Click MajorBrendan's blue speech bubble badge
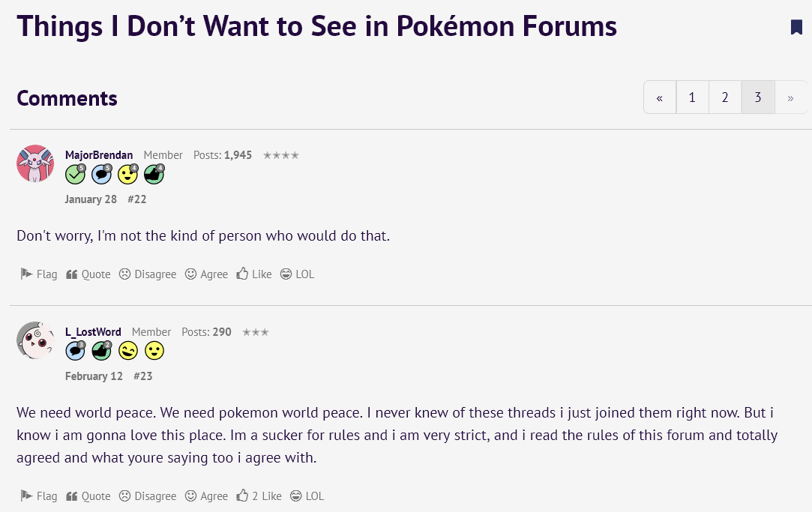The height and width of the screenshot is (512, 812). coord(101,174)
